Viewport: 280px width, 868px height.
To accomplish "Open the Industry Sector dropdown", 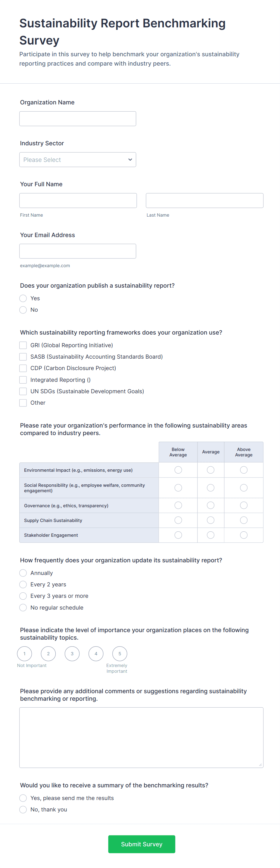I will coord(78,160).
